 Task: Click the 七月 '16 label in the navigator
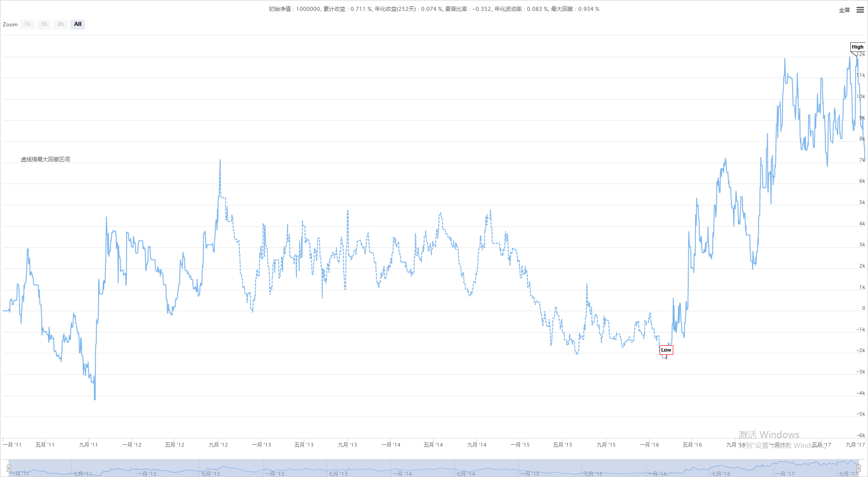coord(721,474)
